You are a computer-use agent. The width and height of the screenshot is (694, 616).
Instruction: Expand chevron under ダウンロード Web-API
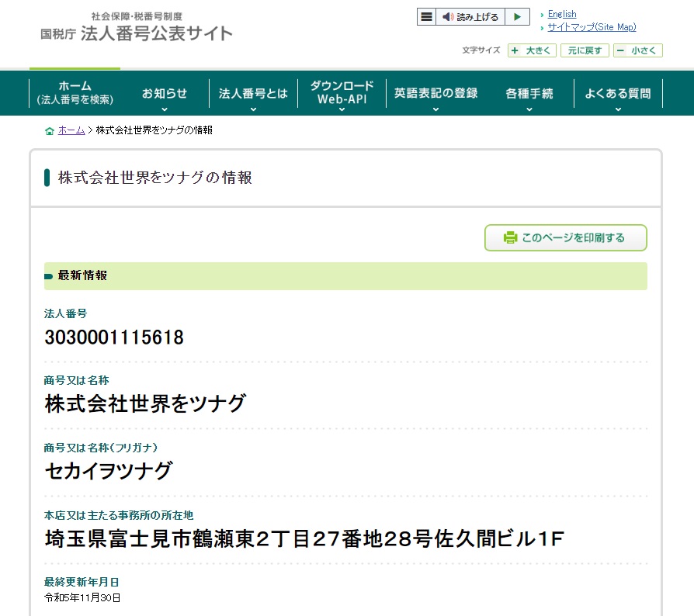(x=342, y=109)
